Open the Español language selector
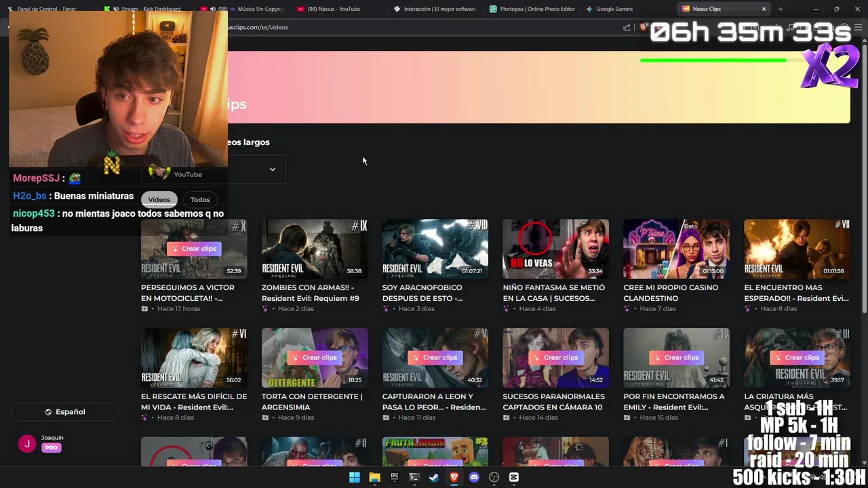 (x=65, y=412)
